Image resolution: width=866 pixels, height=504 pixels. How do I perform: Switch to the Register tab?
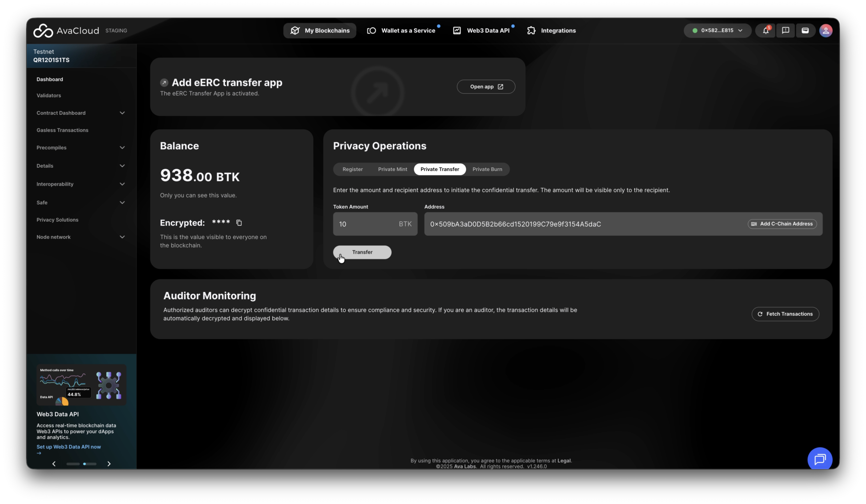pos(352,169)
